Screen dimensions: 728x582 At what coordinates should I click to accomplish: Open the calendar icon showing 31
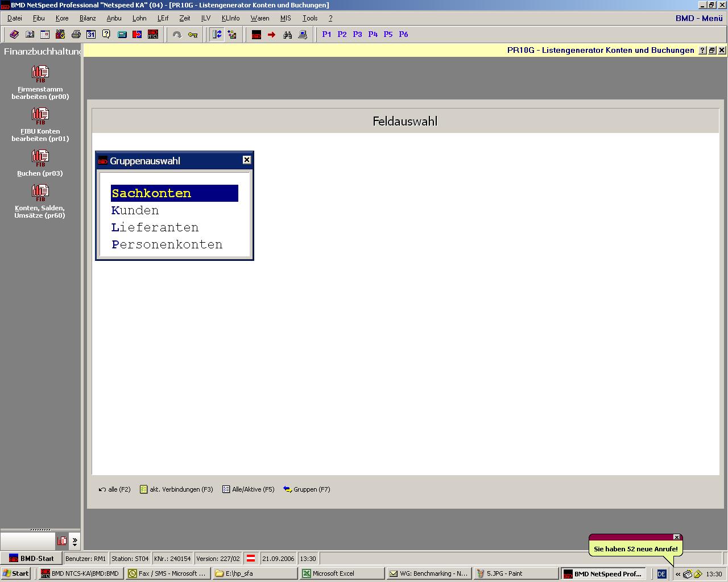coord(91,35)
